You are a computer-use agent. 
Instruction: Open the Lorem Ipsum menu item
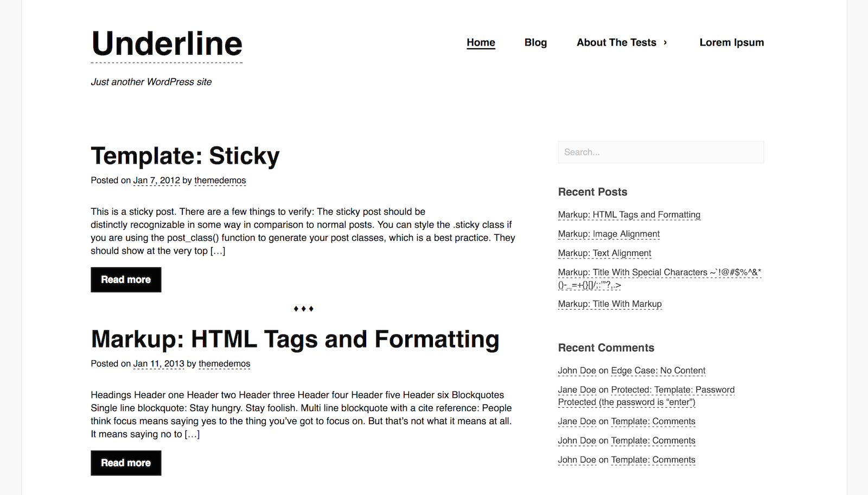[x=731, y=42]
